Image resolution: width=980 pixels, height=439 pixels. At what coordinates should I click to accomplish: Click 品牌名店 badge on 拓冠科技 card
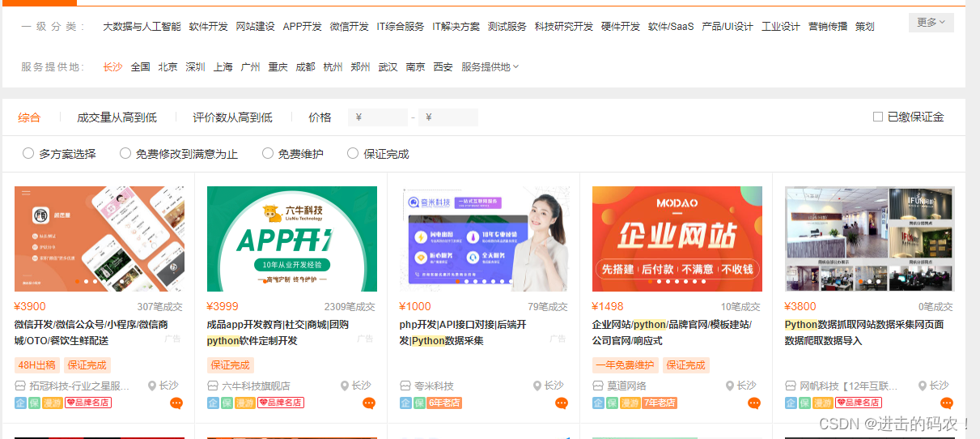88,403
